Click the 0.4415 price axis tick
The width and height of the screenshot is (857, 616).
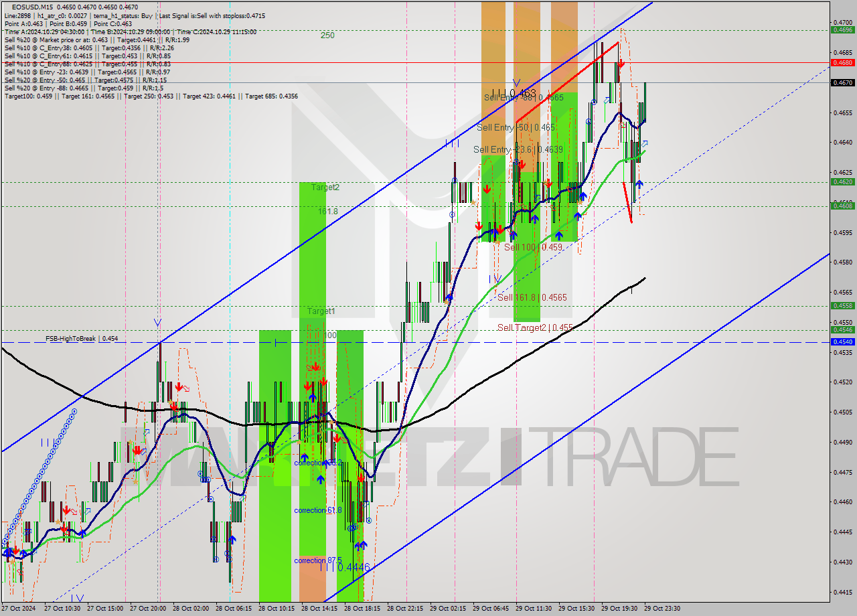842,591
